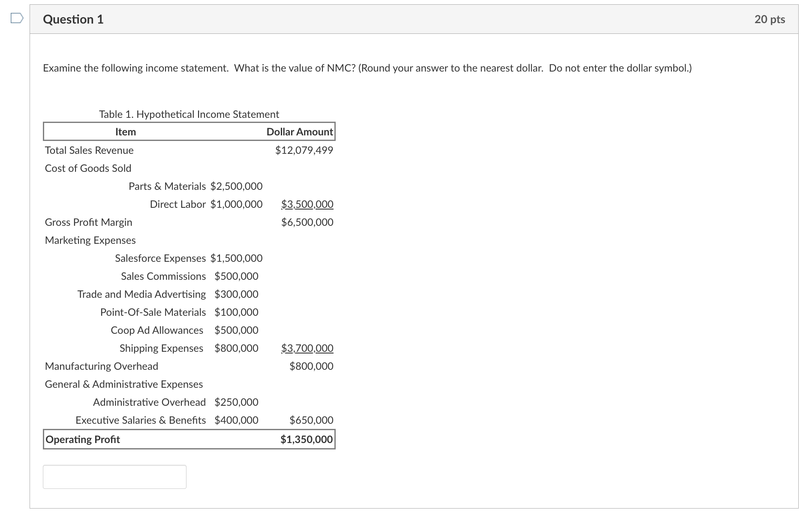The image size is (812, 527).
Task: Select the Direct Labor label
Action: [178, 204]
